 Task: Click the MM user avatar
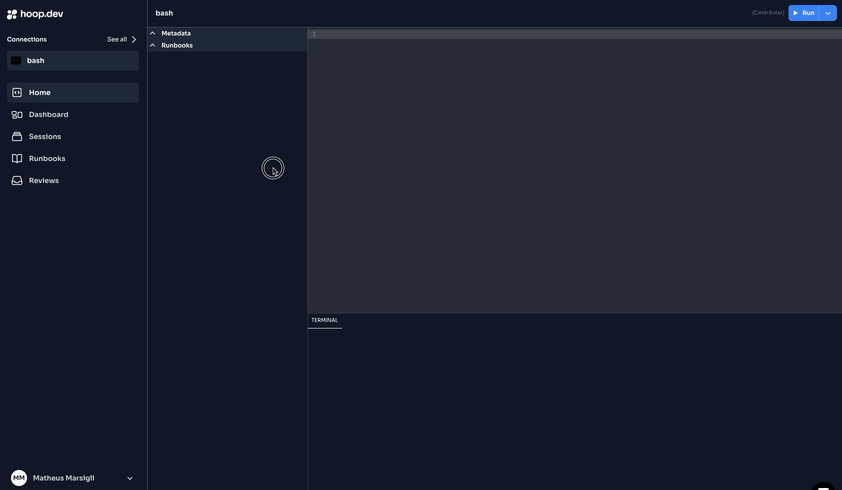[x=19, y=478]
